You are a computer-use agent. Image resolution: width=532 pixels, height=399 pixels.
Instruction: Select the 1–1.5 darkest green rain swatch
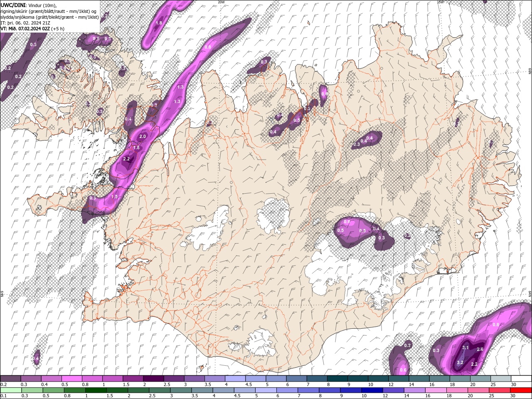(96, 390)
